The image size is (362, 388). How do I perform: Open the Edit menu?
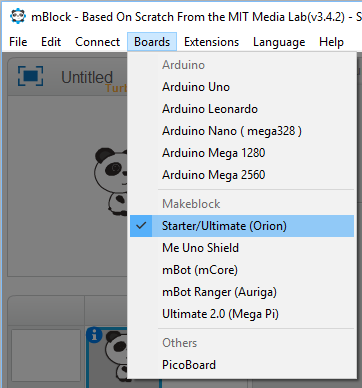[x=51, y=42]
